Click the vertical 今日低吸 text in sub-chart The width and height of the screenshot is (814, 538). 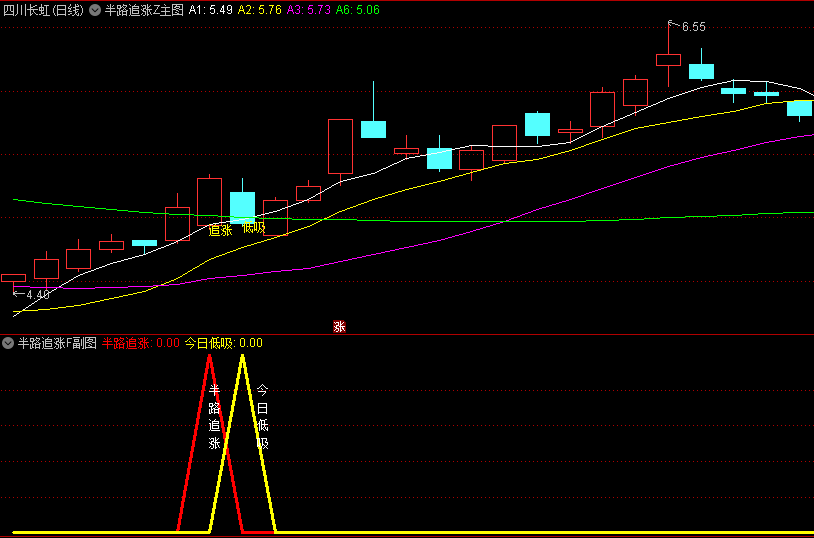[x=263, y=417]
